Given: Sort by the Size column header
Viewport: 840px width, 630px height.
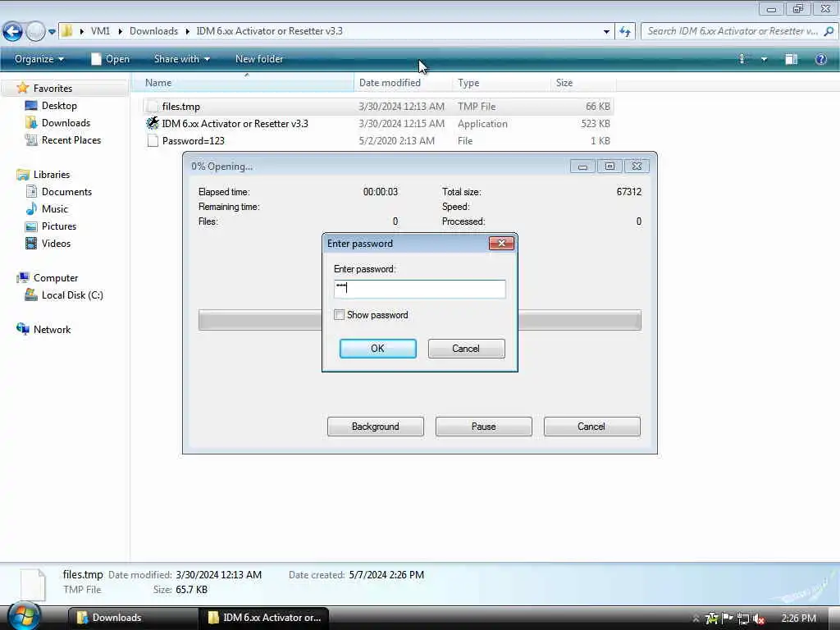Looking at the screenshot, I should point(583,83).
